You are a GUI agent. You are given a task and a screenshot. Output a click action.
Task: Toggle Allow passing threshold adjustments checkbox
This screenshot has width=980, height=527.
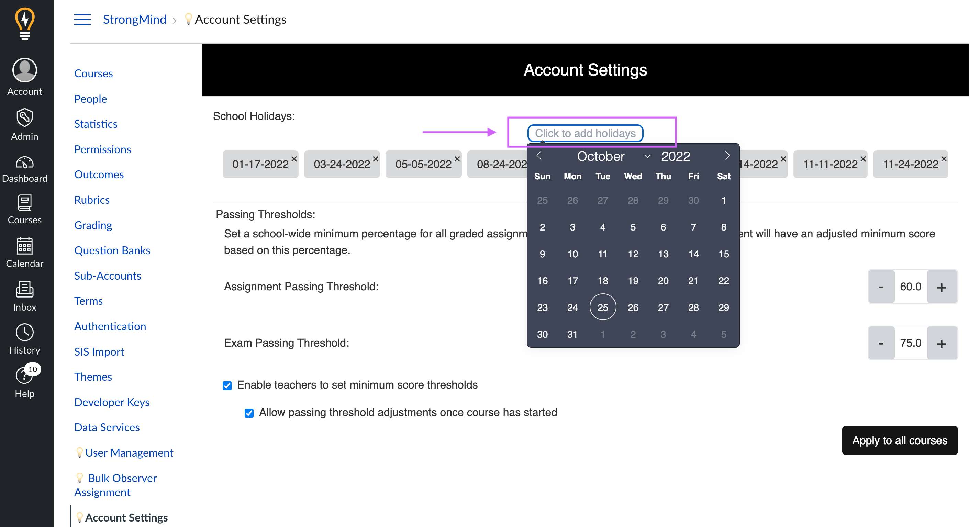(249, 413)
